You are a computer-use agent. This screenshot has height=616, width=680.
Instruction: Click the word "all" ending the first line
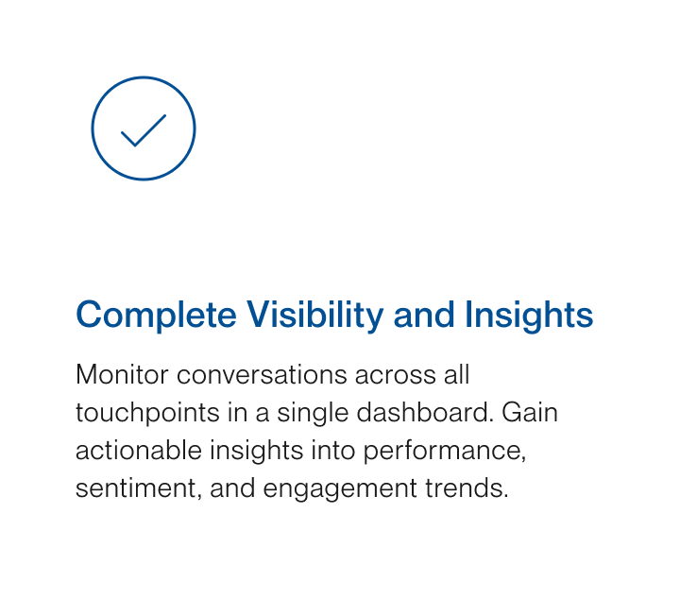pyautogui.click(x=456, y=375)
